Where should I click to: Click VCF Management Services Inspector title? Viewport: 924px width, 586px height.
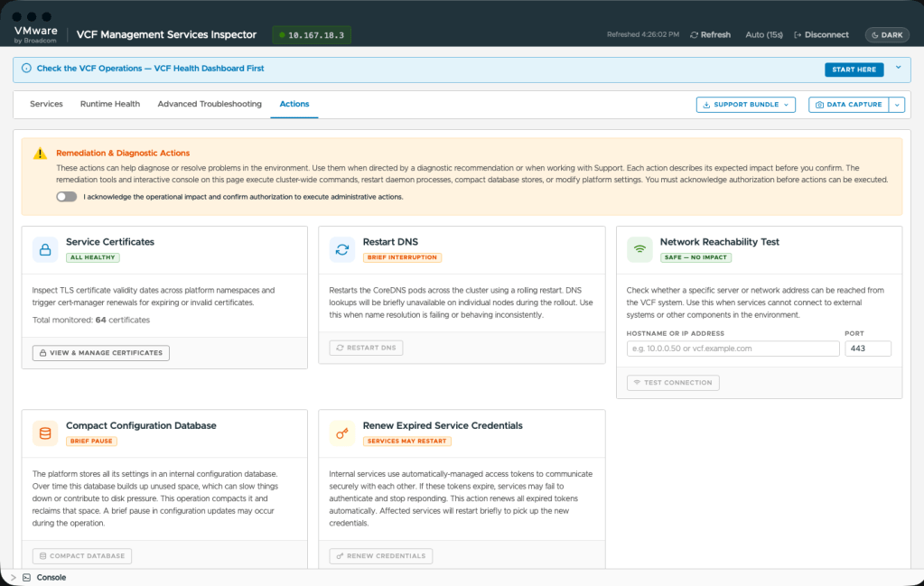click(166, 34)
